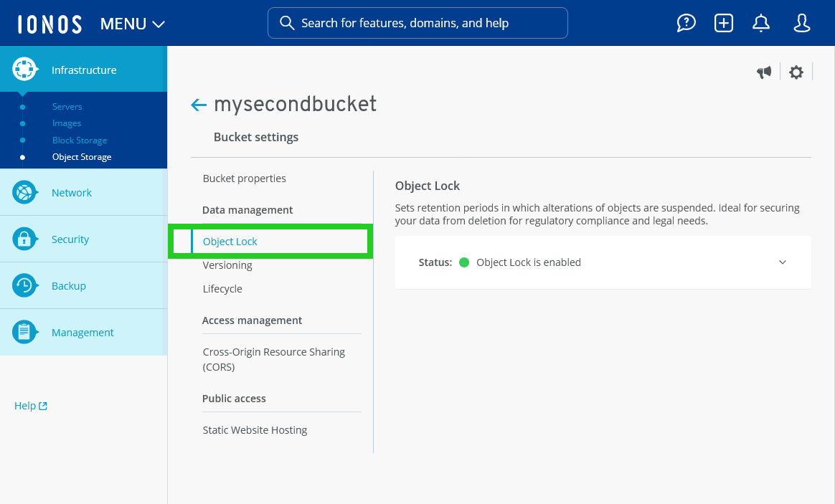Image resolution: width=835 pixels, height=504 pixels.
Task: Go back using the blue arrow
Action: click(198, 104)
